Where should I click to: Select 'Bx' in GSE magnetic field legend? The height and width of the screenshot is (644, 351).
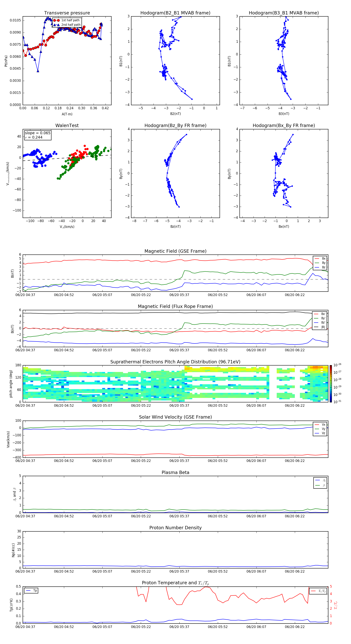click(x=320, y=259)
